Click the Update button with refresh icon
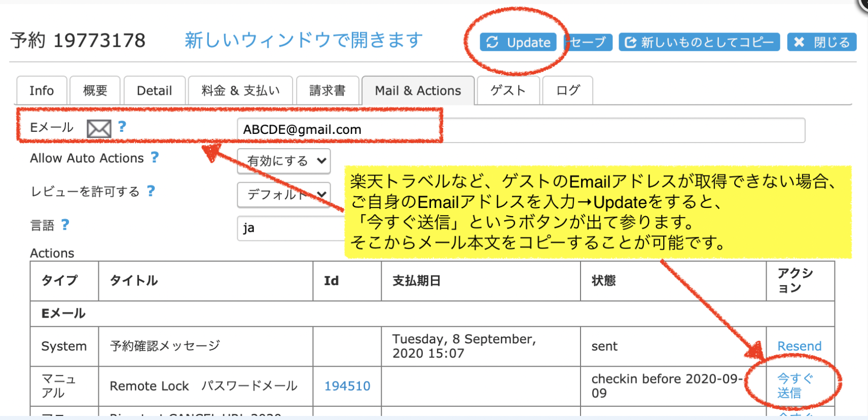Image resolution: width=868 pixels, height=420 pixels. pyautogui.click(x=518, y=42)
